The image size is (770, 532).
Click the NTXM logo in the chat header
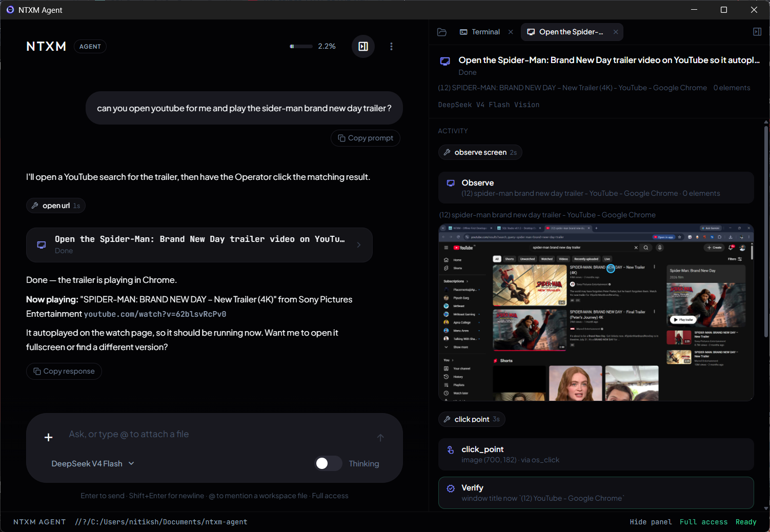click(x=46, y=47)
